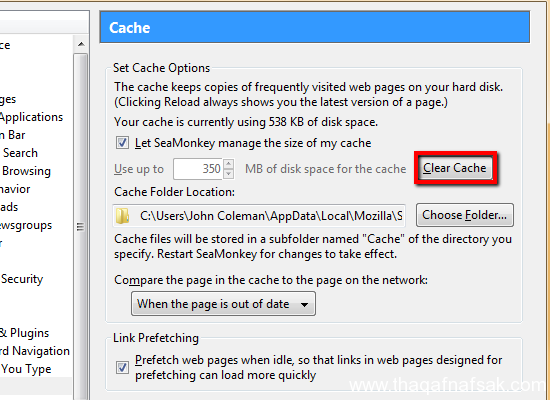
Task: Select the newsgroups category item
Action: (x=26, y=225)
